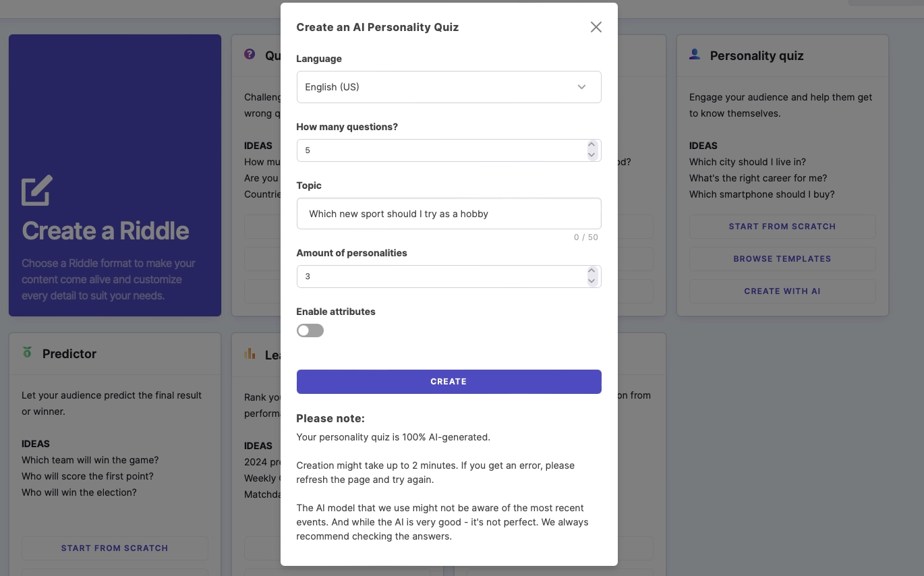This screenshot has height=576, width=924.
Task: Expand language options via the chevron arrow
Action: [x=581, y=87]
